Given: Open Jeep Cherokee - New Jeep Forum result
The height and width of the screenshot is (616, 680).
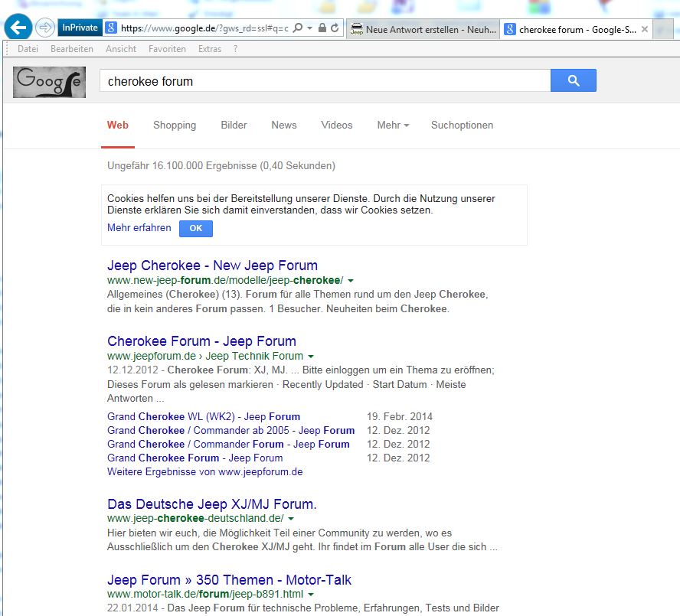Looking at the screenshot, I should click(212, 266).
